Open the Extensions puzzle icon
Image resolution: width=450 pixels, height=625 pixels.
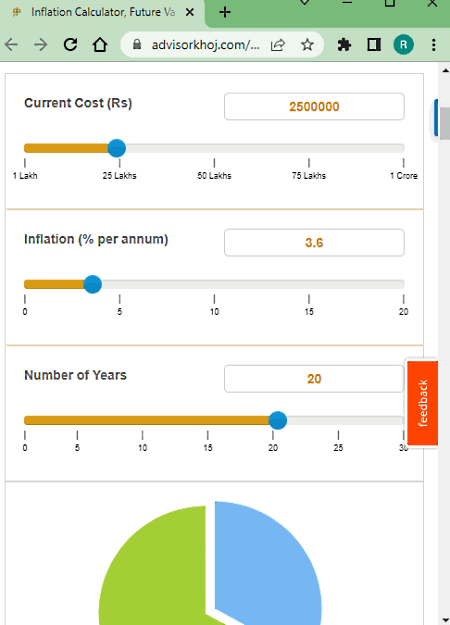(x=344, y=45)
